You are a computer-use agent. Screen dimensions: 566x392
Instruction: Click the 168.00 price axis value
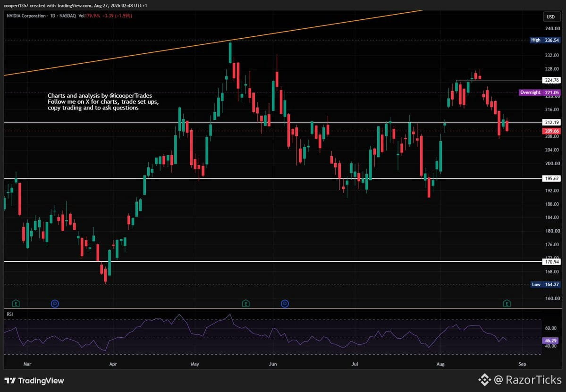(x=552, y=272)
